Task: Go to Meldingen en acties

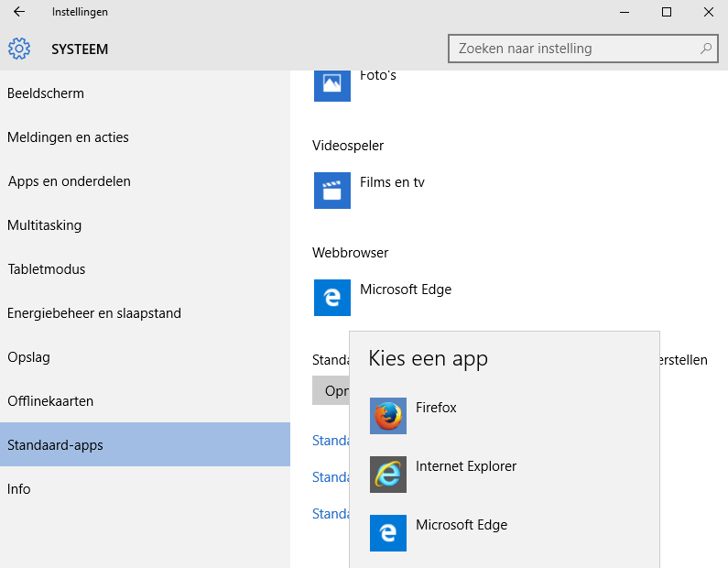Action: [68, 137]
